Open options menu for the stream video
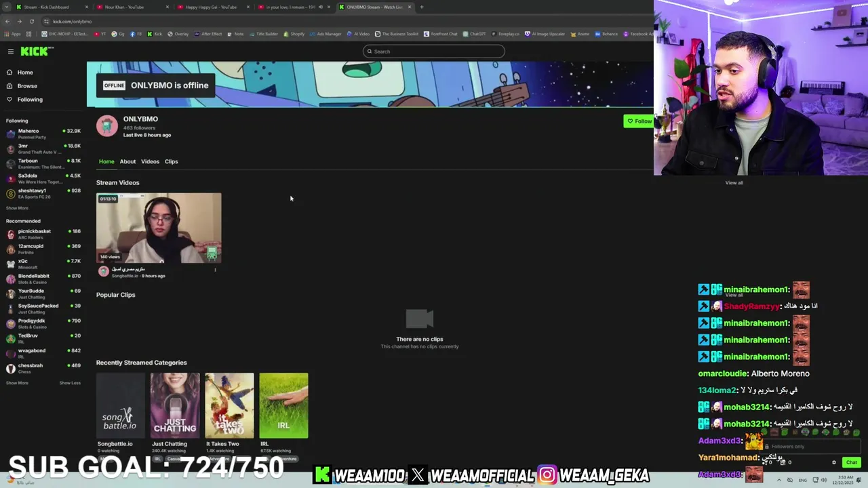This screenshot has height=488, width=868. tap(215, 270)
